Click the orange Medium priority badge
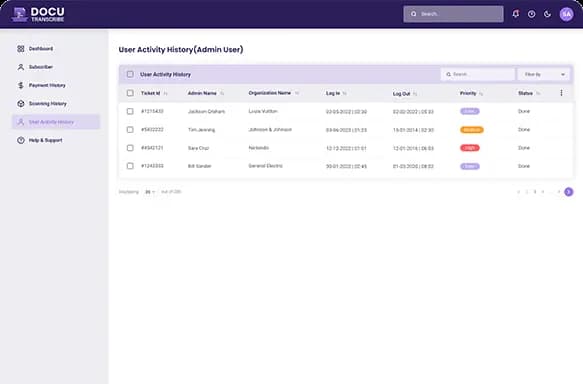Image resolution: width=583 pixels, height=384 pixels. 471,130
